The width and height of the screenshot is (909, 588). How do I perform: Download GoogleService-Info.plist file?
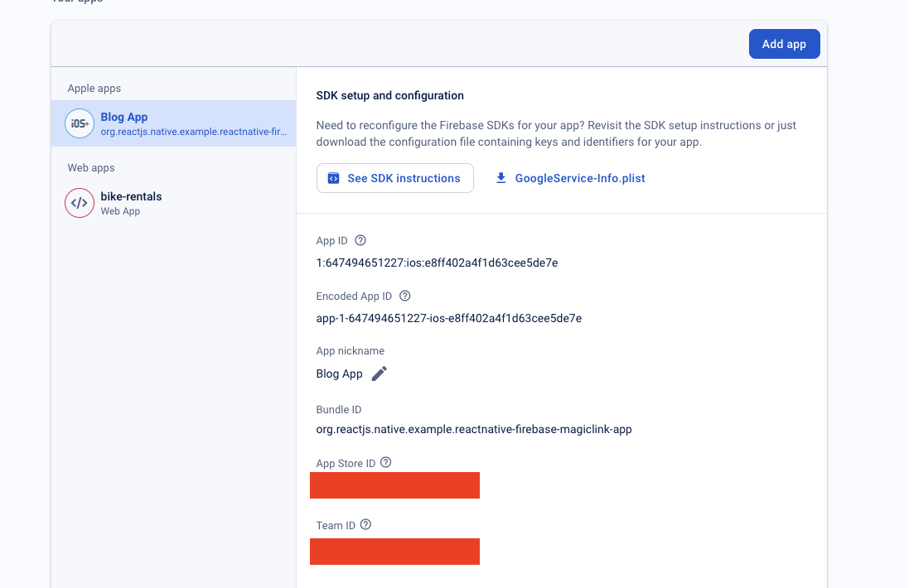(570, 178)
